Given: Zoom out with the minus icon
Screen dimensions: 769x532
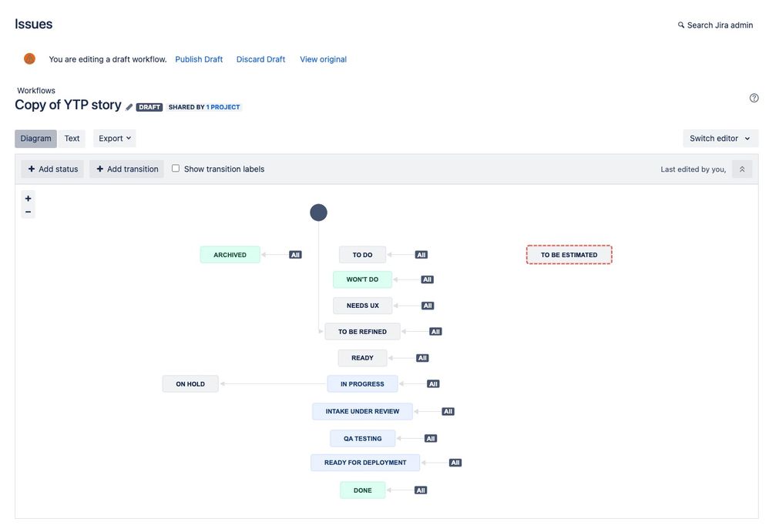Looking at the screenshot, I should click(x=28, y=212).
